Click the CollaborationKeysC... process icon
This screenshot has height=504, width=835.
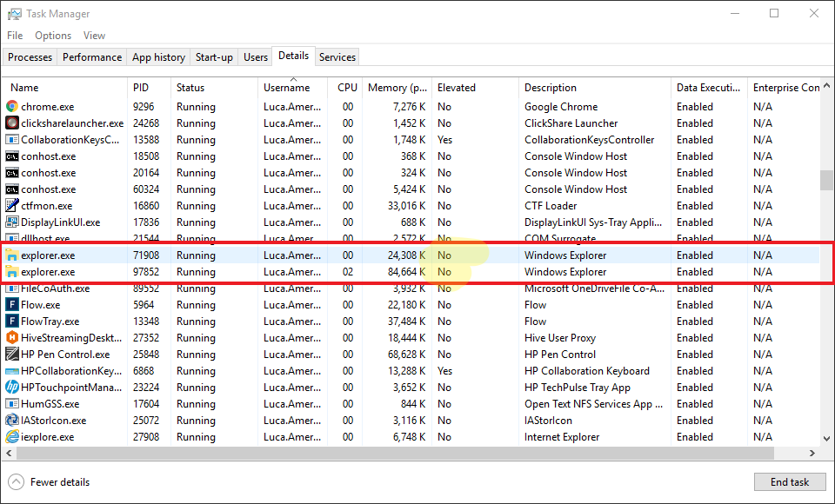point(11,139)
